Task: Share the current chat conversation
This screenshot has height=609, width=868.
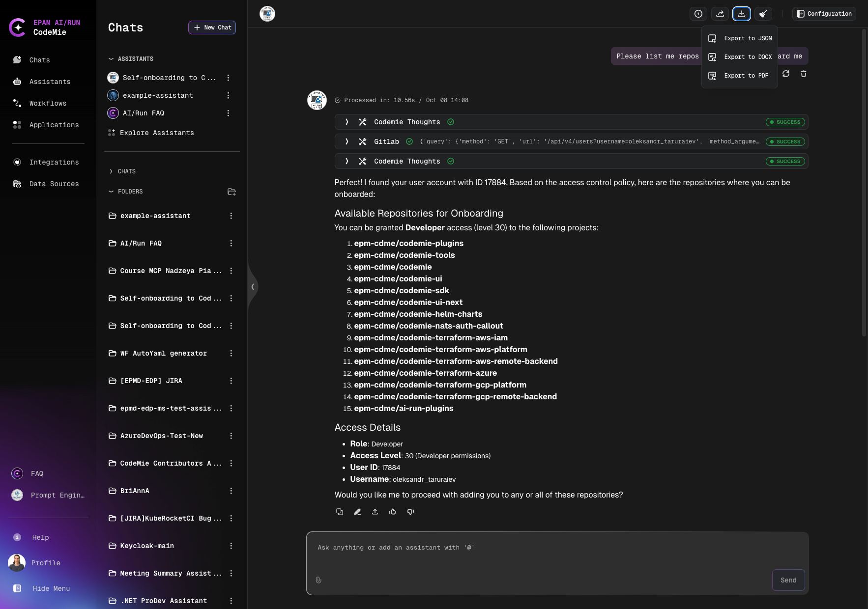Action: (720, 14)
